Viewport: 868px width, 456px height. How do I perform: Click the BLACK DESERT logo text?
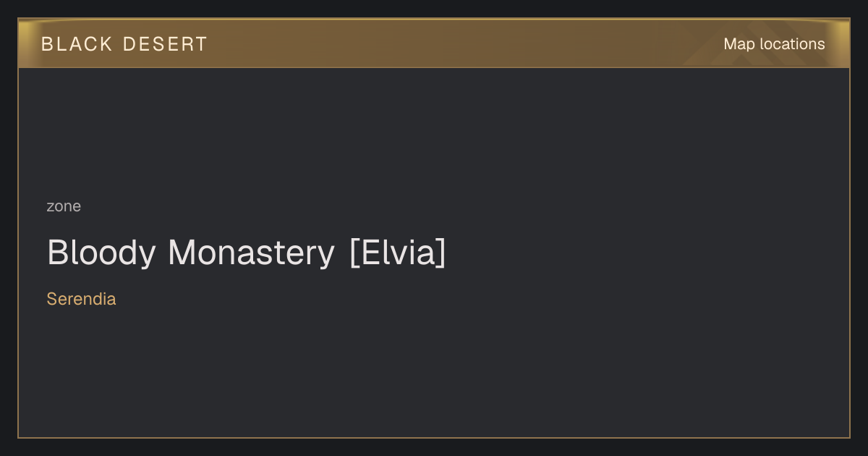124,44
